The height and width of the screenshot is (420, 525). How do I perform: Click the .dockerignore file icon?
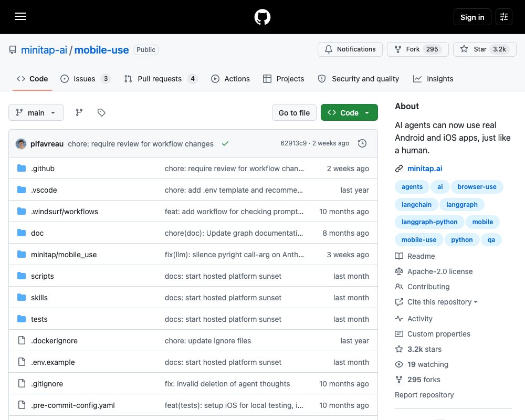(x=22, y=341)
